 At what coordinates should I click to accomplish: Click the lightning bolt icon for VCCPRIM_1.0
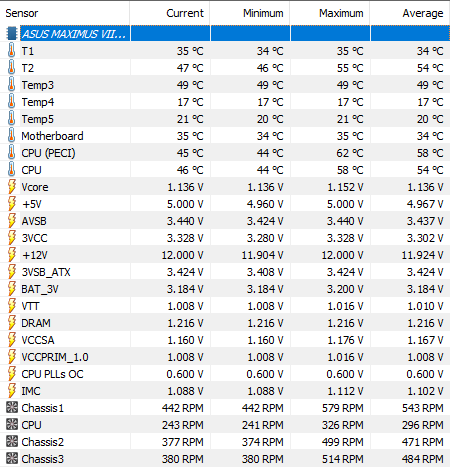point(12,357)
